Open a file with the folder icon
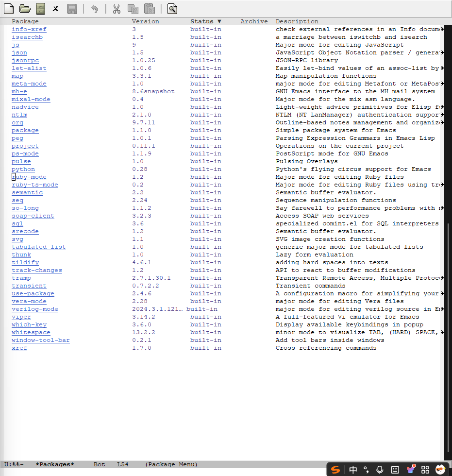 [25, 9]
